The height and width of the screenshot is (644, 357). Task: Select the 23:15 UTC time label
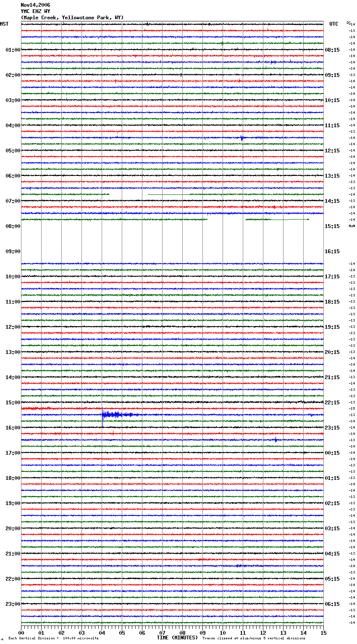coord(332,428)
